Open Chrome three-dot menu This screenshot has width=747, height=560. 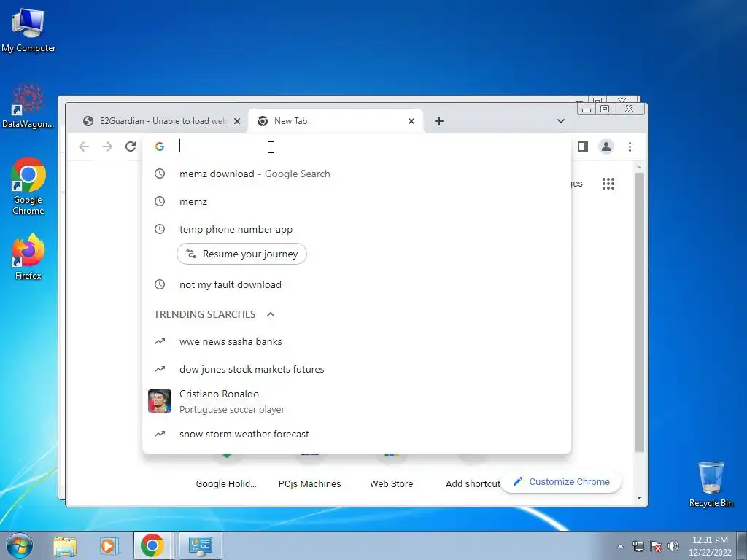[630, 147]
